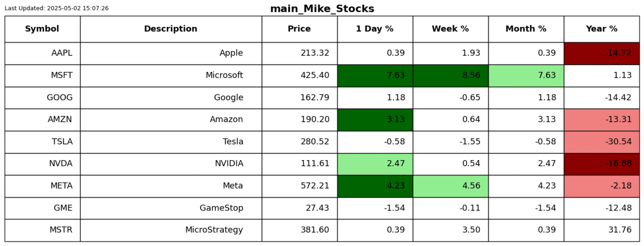Select Microsoft's light green Month % cell
Screen dimensions: 644x246
tap(526, 75)
